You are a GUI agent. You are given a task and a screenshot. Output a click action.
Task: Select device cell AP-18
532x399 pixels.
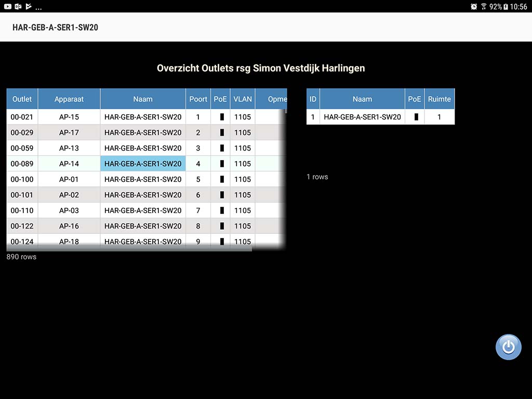[69, 241]
